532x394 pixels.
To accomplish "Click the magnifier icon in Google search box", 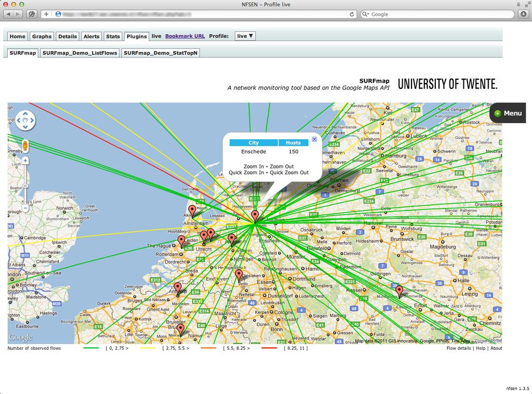I will pos(365,14).
